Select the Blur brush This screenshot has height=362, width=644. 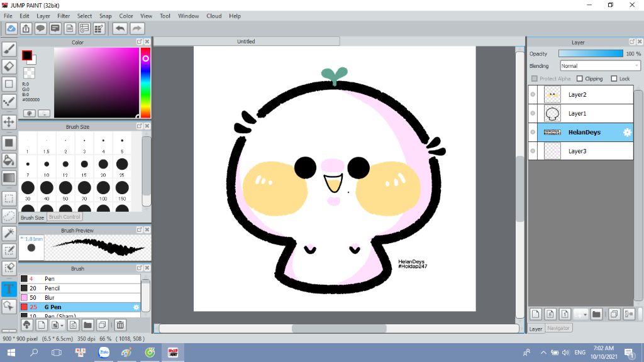coord(80,297)
